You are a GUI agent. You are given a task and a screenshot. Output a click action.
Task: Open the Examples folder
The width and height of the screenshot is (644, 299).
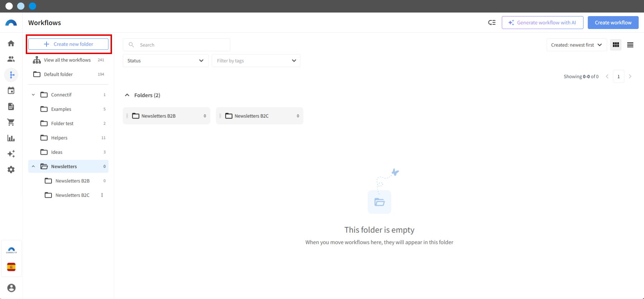pos(68,109)
